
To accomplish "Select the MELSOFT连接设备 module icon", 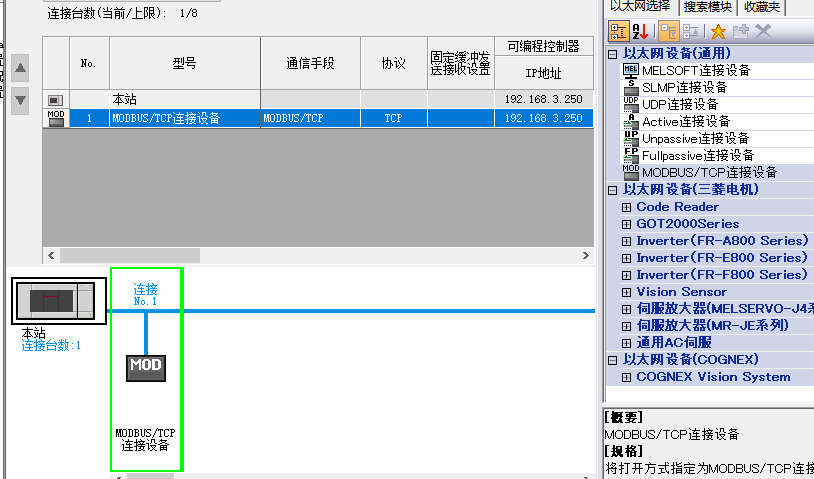I will (630, 70).
